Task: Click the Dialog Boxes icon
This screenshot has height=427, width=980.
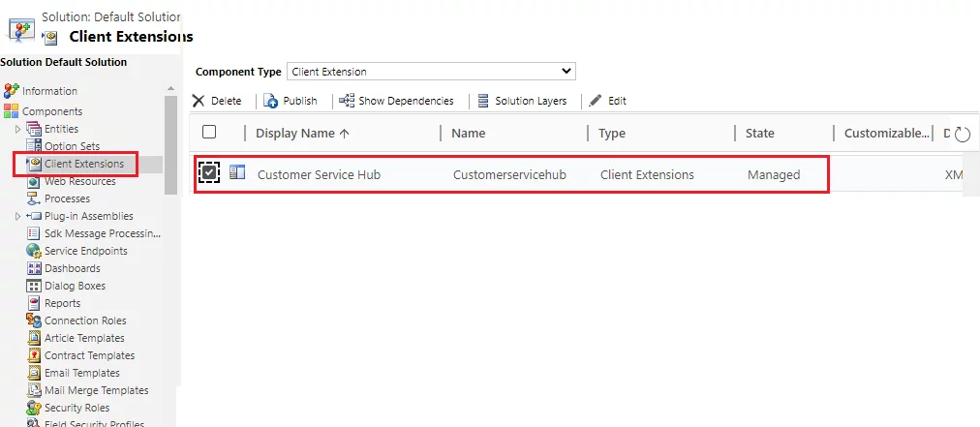Action: 34,287
